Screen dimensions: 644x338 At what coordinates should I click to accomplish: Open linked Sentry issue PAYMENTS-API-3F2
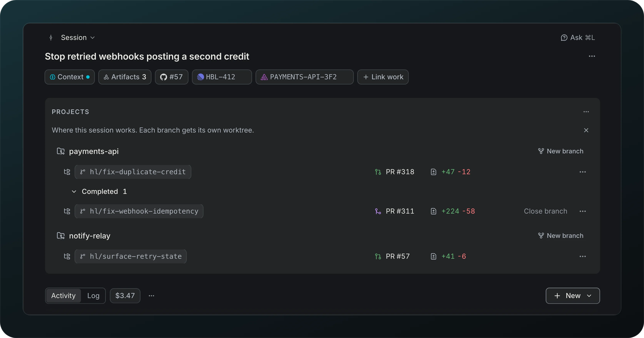tap(304, 77)
